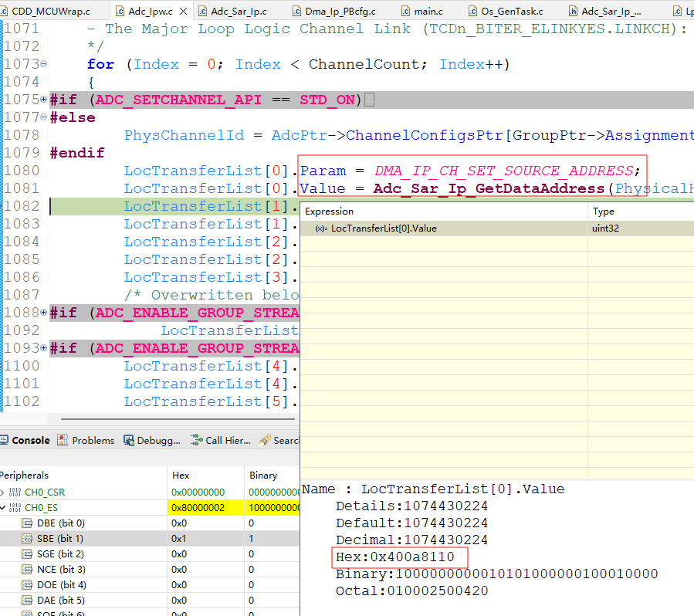This screenshot has height=616, width=694.
Task: Open the Debugger Console view tab
Action: click(152, 440)
